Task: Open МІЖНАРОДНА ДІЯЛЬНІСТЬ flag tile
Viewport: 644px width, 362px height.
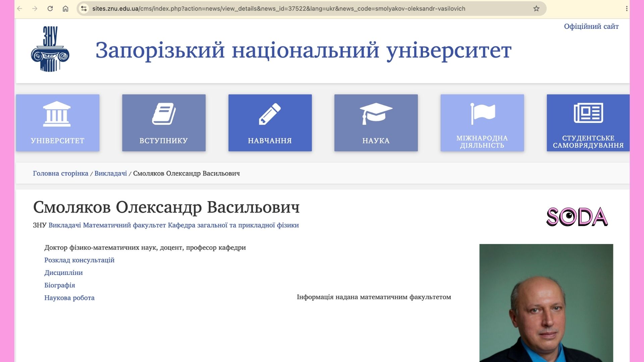Action: [482, 123]
